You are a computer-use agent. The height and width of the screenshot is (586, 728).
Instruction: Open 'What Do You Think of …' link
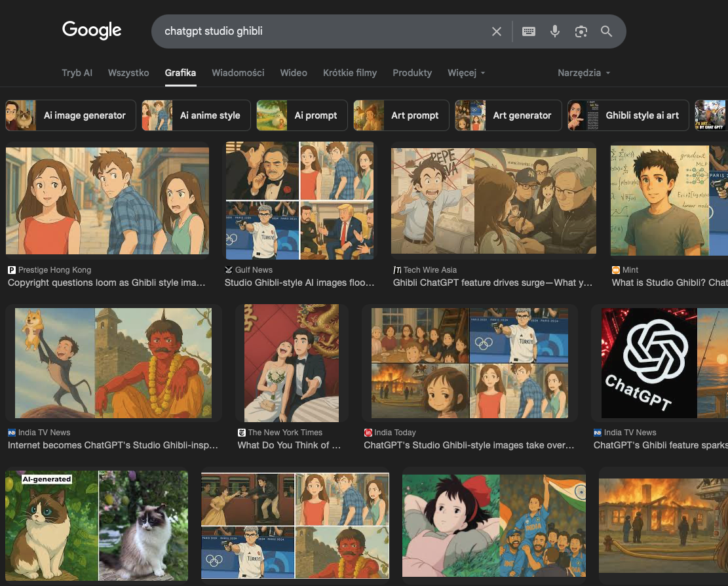(289, 445)
